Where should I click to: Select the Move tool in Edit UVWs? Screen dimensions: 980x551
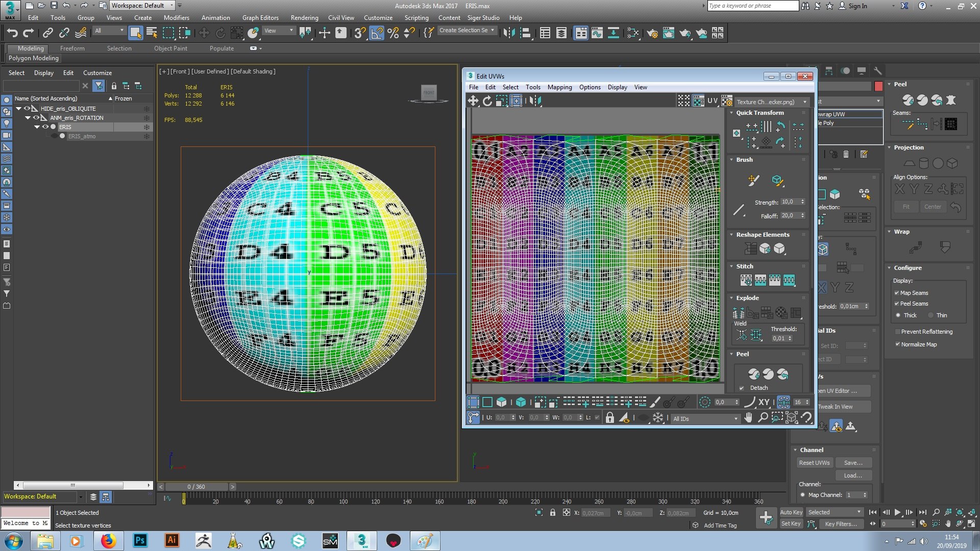click(x=473, y=101)
